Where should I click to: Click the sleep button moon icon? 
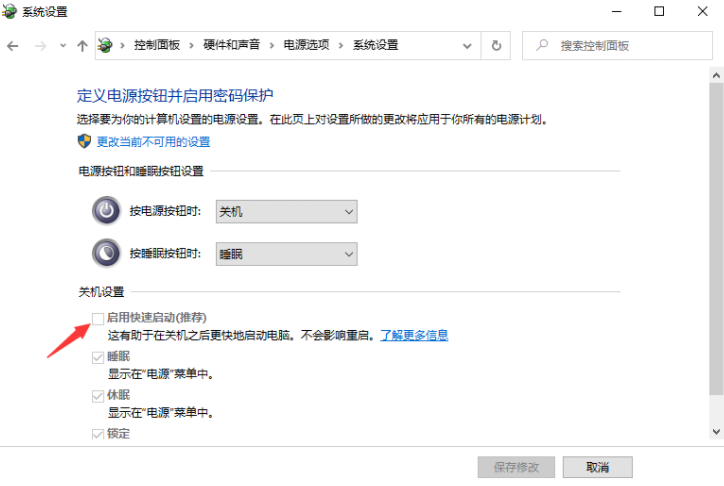(x=105, y=254)
